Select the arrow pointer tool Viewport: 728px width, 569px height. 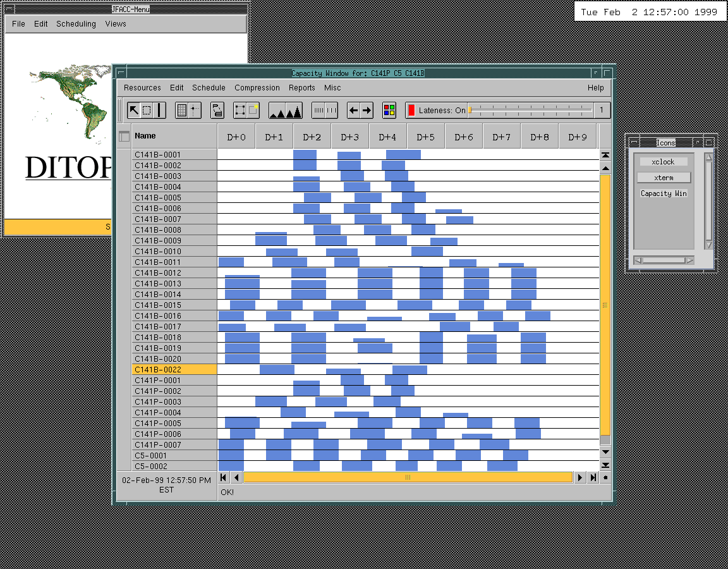coord(134,111)
